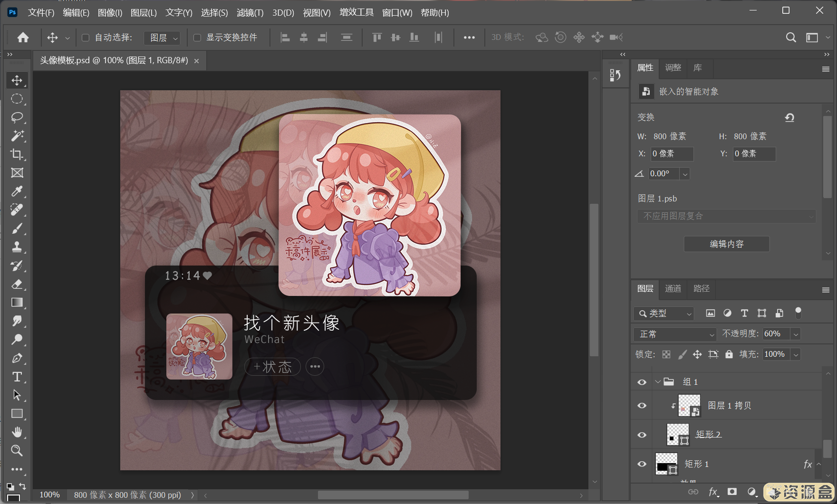Select the Eraser tool
The image size is (837, 504).
[x=17, y=284]
